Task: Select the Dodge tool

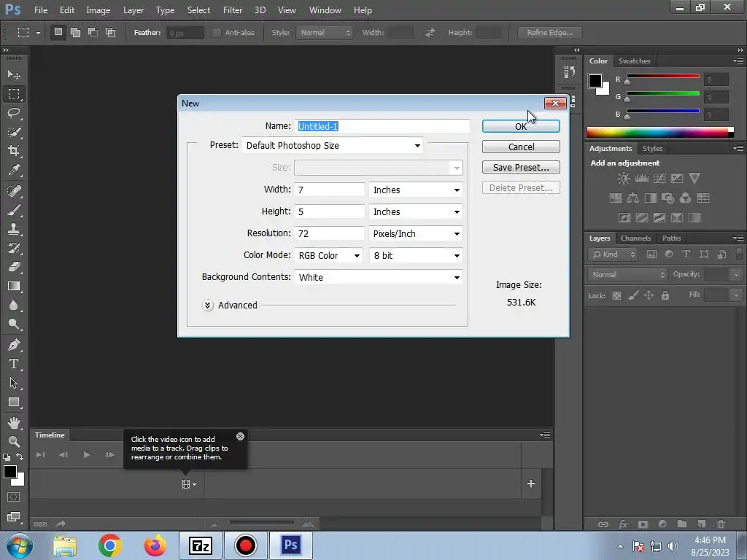Action: (x=14, y=324)
